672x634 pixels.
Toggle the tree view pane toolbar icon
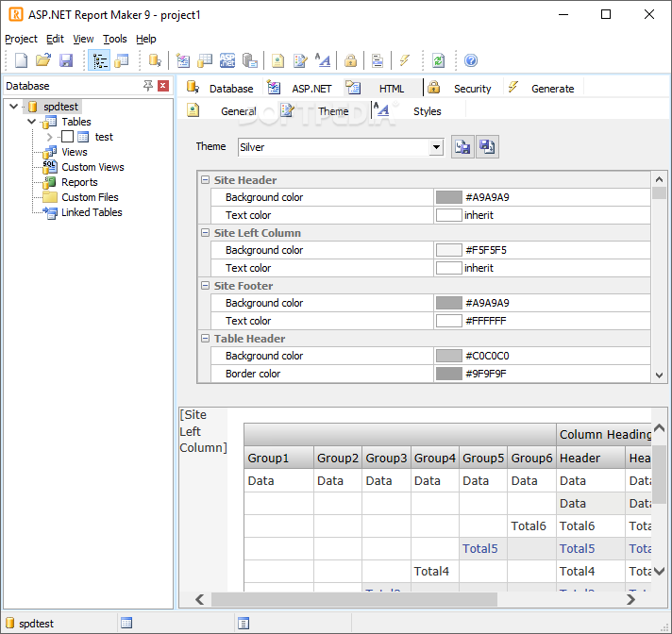point(99,60)
